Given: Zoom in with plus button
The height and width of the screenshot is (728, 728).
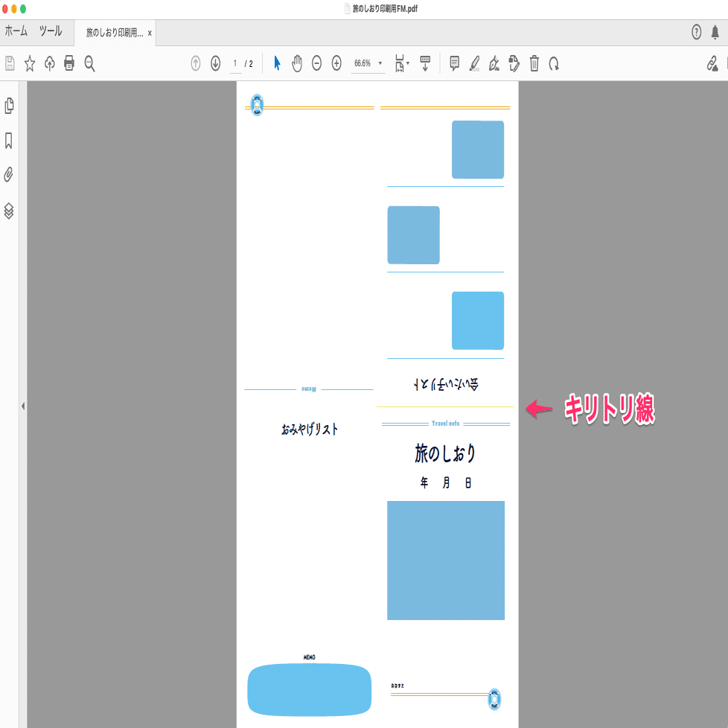Looking at the screenshot, I should click(336, 63).
